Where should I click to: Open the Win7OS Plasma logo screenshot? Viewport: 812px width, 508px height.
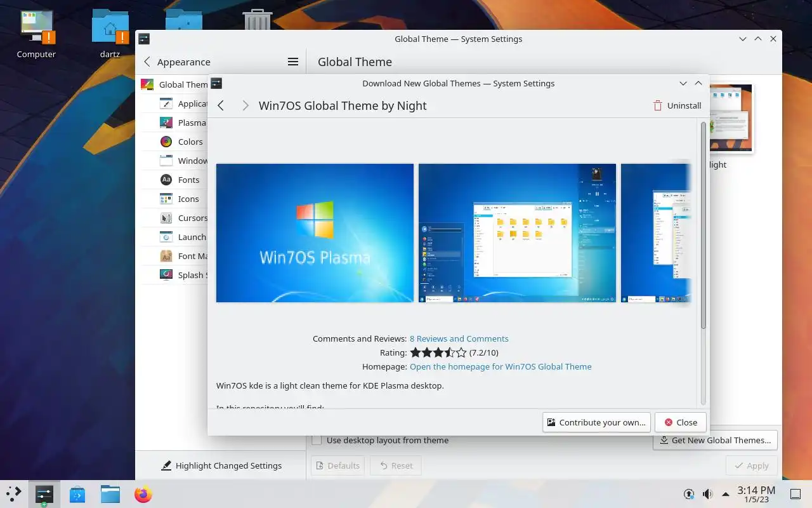coord(315,233)
